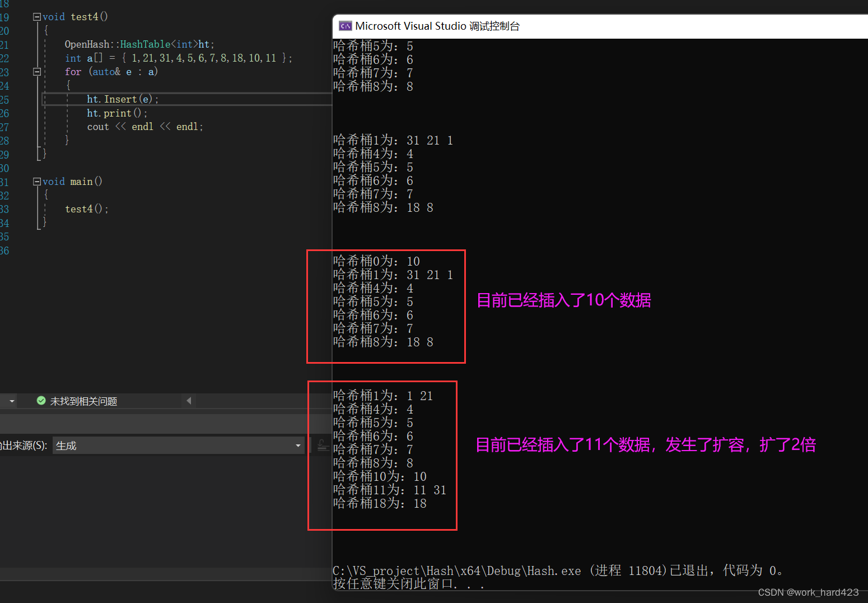Click the for (auto& e : a) line

111,72
